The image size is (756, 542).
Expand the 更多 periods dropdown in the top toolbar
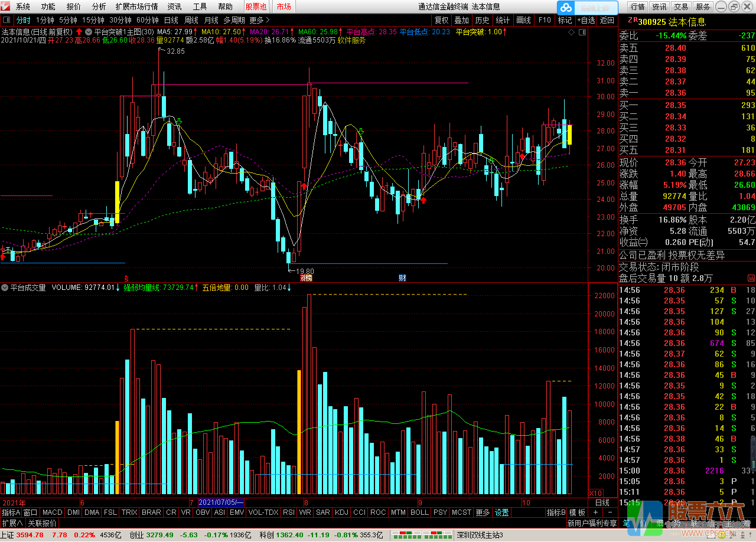coord(260,20)
